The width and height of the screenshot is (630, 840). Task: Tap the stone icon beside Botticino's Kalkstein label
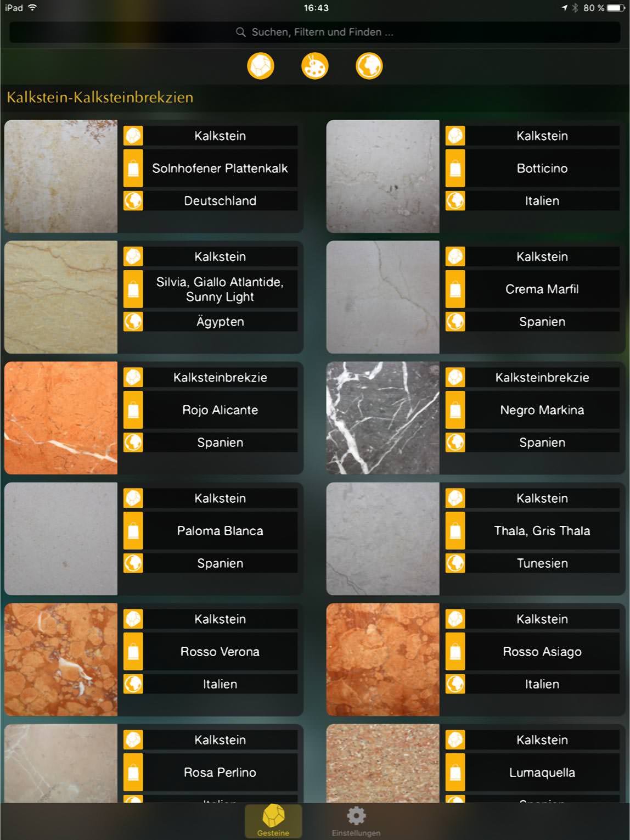coord(455,136)
